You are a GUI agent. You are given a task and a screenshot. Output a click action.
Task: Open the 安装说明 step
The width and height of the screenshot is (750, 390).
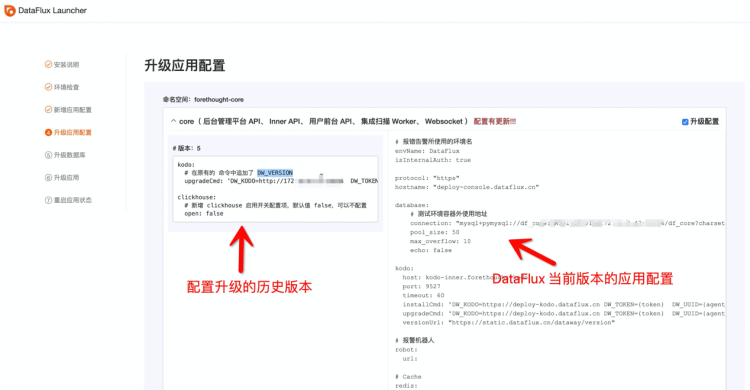tap(66, 65)
